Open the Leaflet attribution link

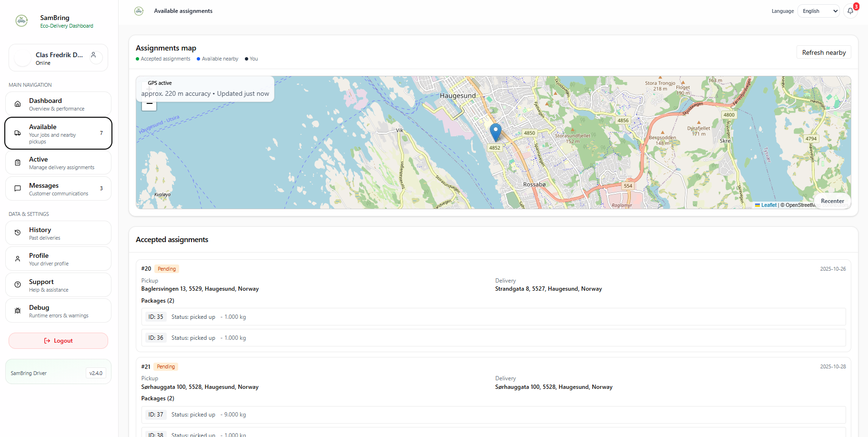(x=768, y=205)
